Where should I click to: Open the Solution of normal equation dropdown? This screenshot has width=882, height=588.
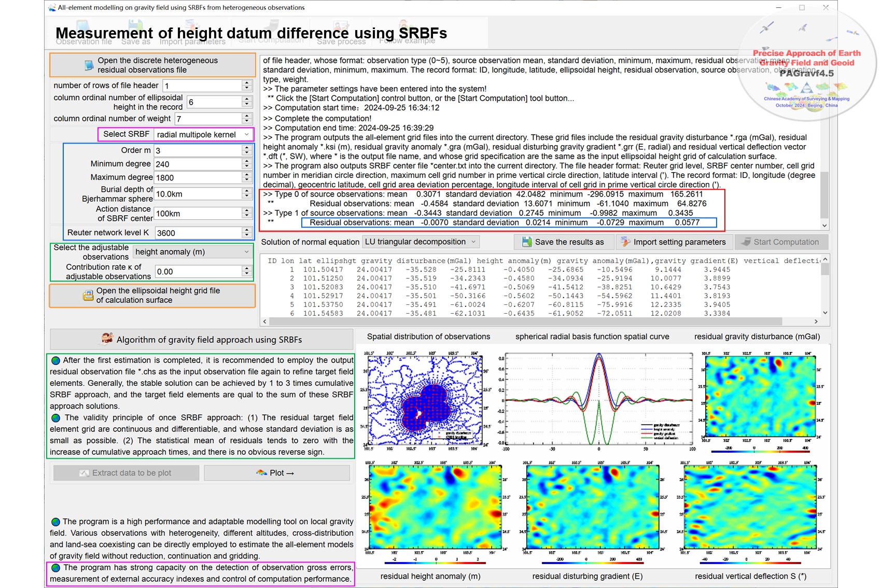tap(473, 242)
